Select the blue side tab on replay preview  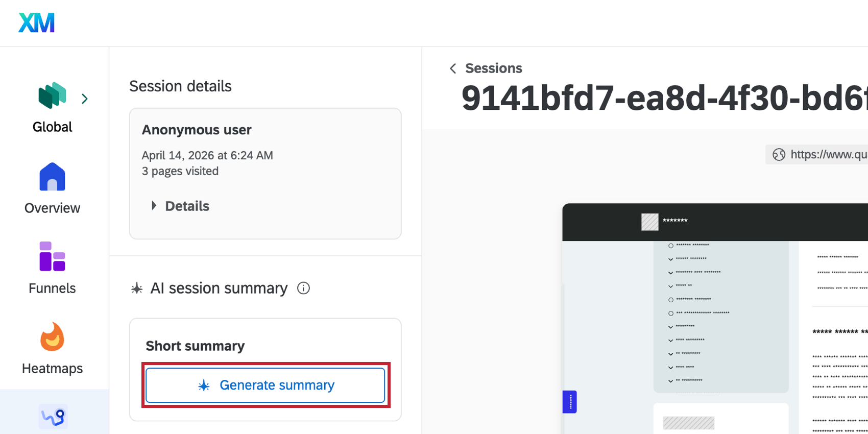coord(569,402)
